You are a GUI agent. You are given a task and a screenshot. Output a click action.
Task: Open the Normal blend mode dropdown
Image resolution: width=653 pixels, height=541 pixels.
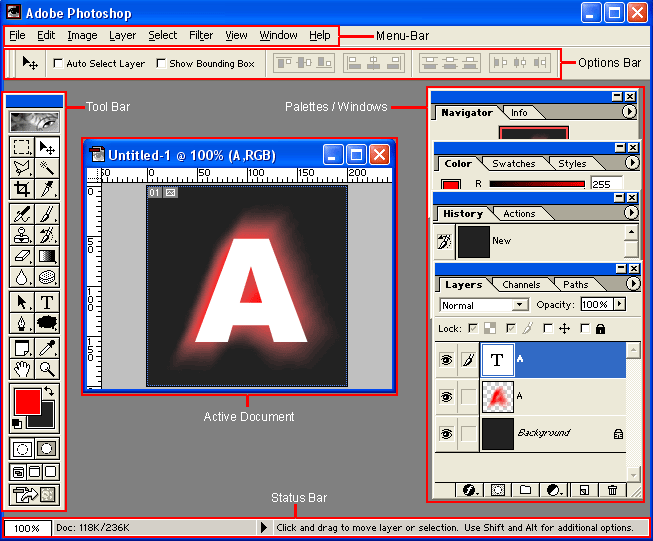(x=484, y=305)
